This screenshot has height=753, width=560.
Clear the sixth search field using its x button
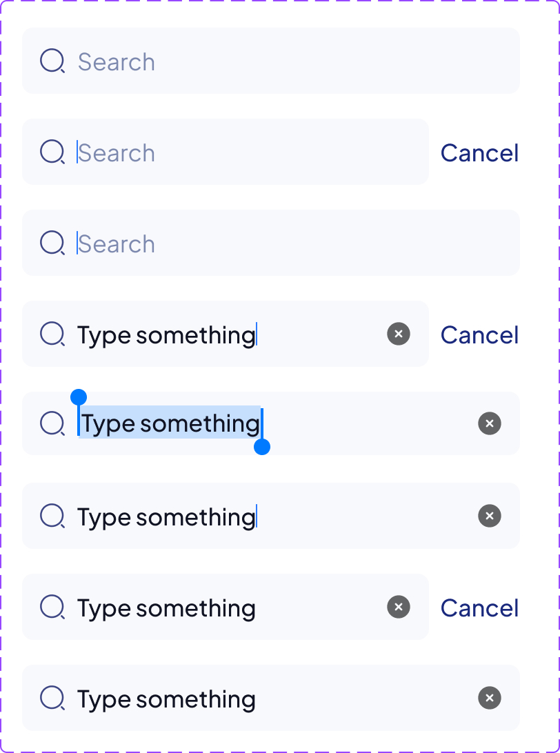489,516
